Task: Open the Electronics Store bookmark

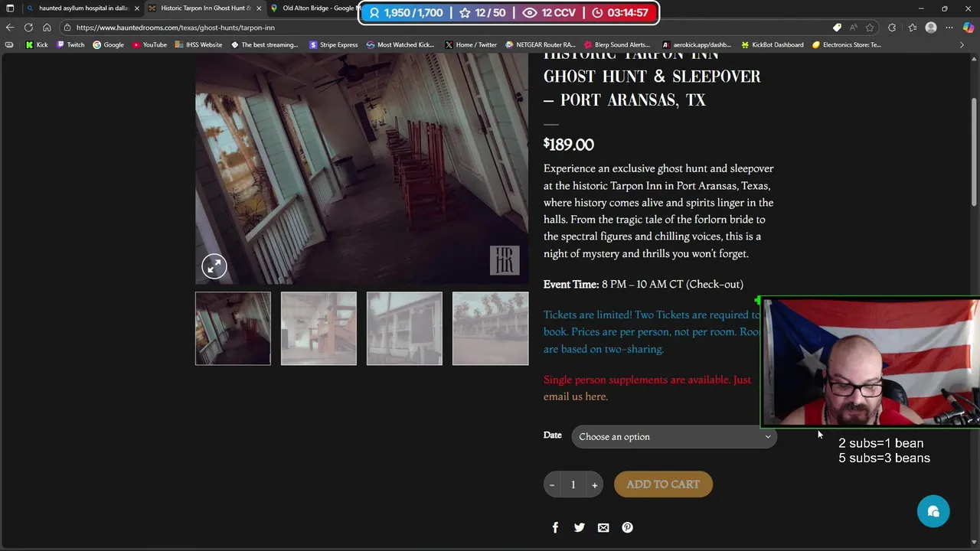Action: pos(847,45)
